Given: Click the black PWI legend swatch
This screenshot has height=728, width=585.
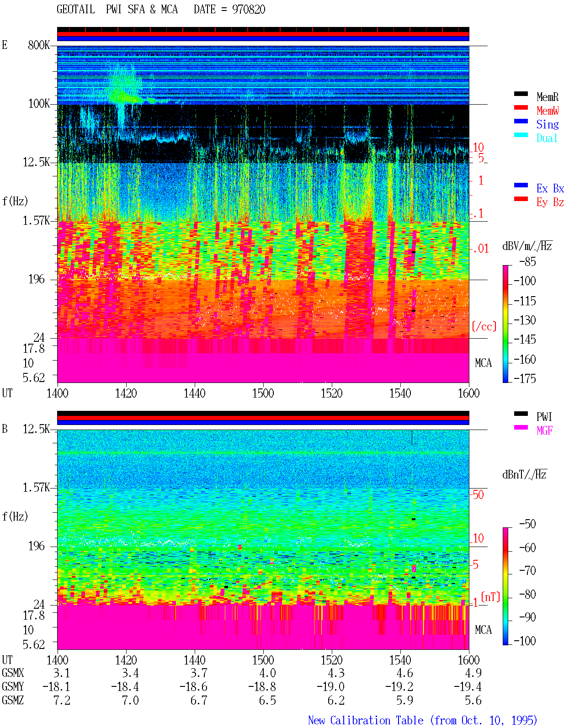Looking at the screenshot, I should [x=521, y=414].
